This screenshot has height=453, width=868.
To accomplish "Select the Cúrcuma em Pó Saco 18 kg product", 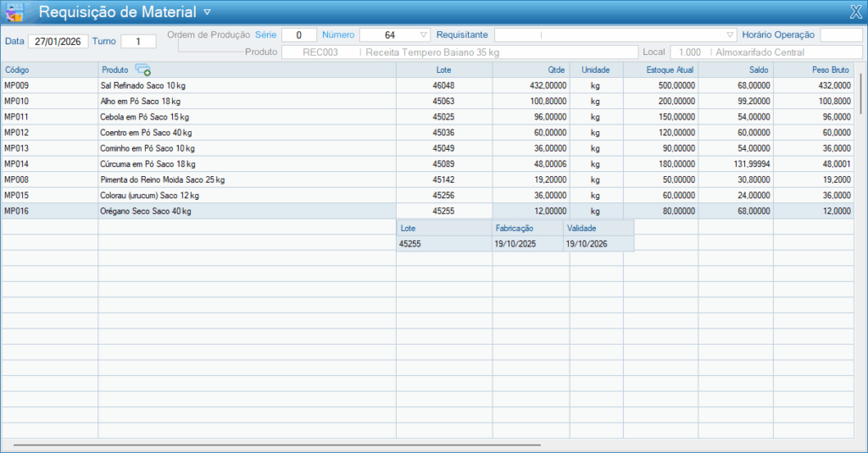I will (x=147, y=163).
